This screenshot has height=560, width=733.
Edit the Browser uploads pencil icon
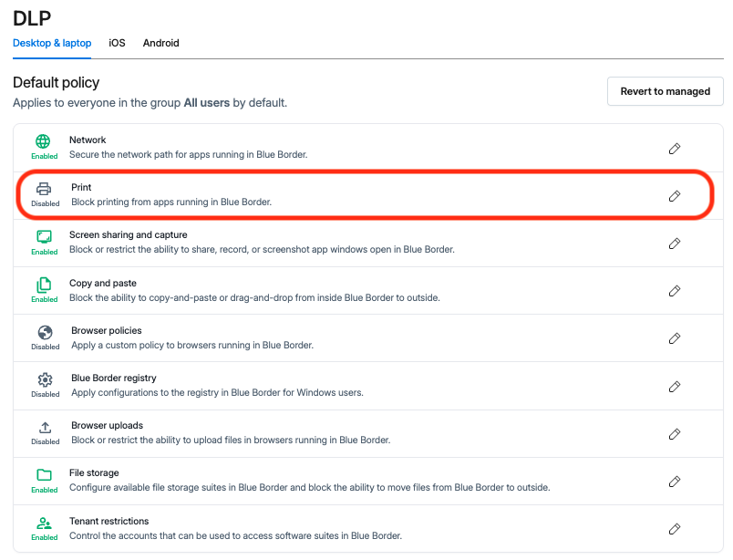674,434
